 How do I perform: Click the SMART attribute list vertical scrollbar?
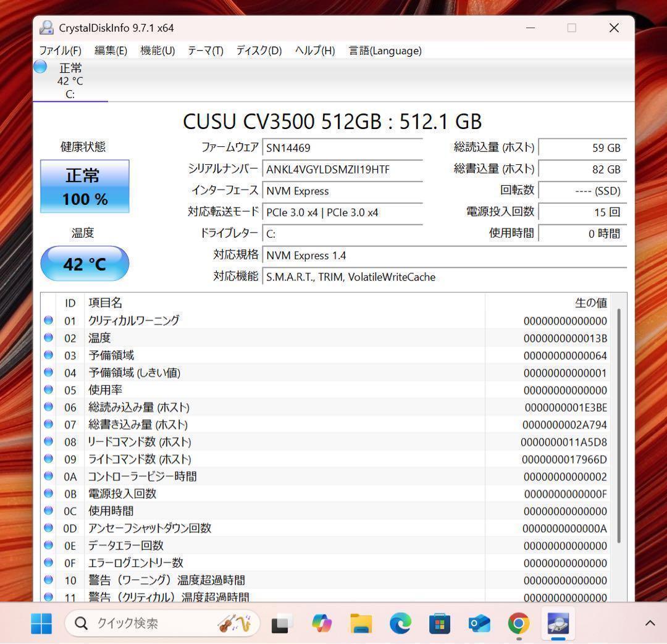tap(619, 425)
